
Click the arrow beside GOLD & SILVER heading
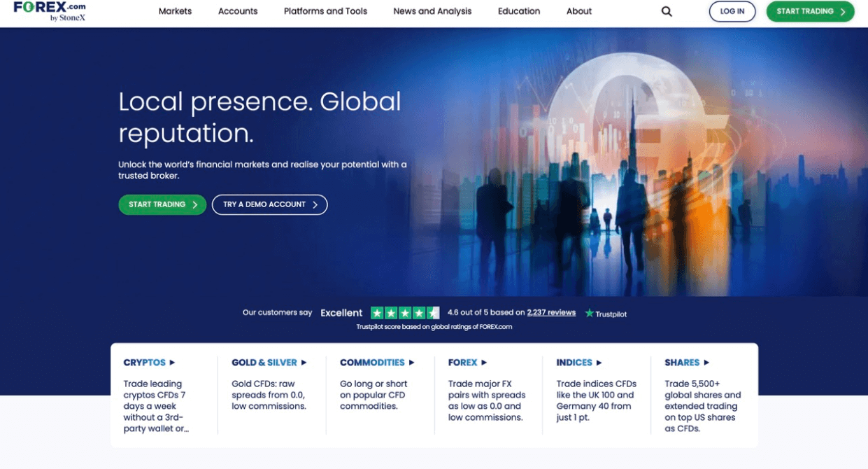pos(304,363)
